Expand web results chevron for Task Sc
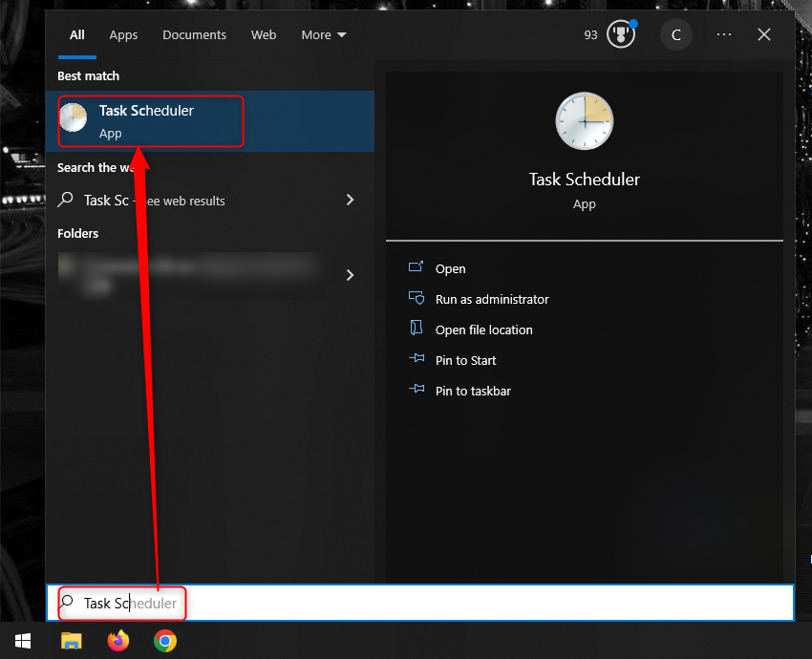Viewport: 812px width, 659px height. (350, 201)
